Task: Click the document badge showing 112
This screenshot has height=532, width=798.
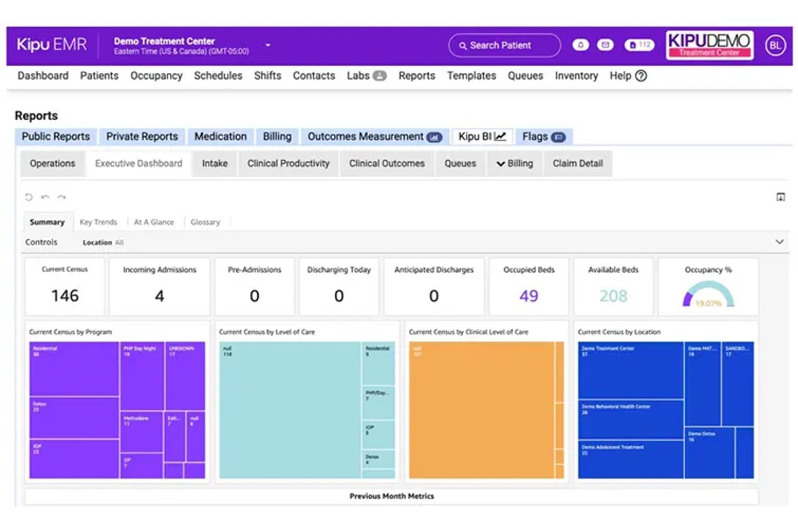Action: [639, 45]
